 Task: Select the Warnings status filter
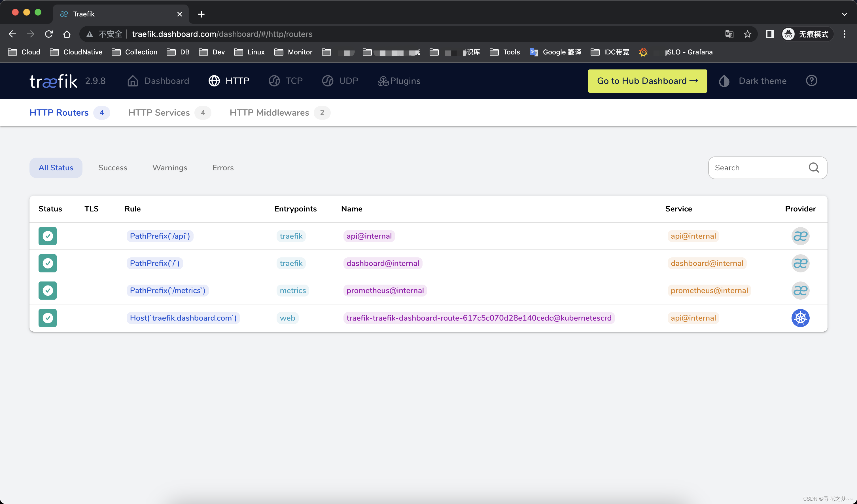[170, 167]
